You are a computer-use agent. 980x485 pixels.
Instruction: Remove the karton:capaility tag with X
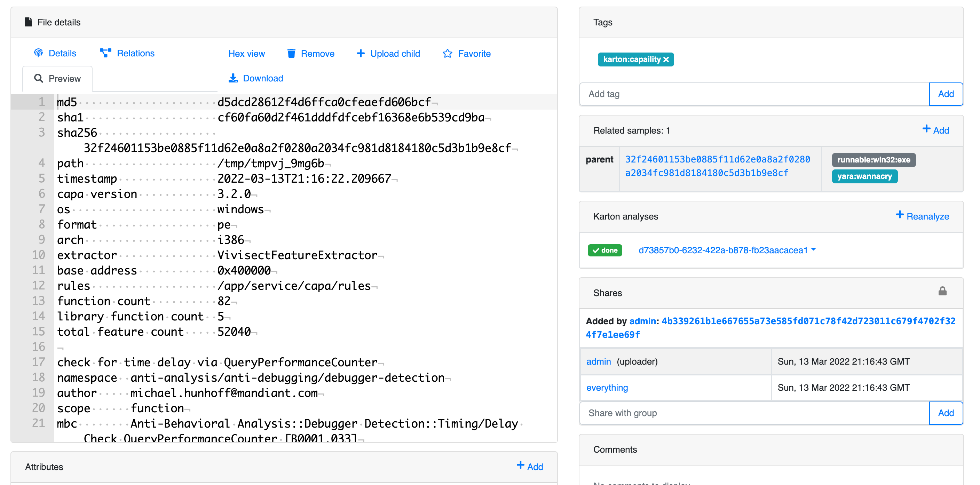666,60
